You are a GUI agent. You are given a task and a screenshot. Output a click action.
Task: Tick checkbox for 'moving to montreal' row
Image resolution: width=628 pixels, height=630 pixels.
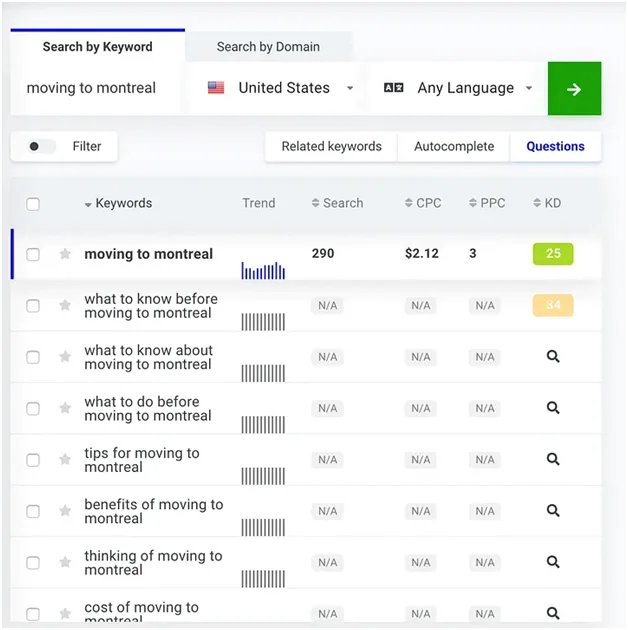(x=33, y=254)
